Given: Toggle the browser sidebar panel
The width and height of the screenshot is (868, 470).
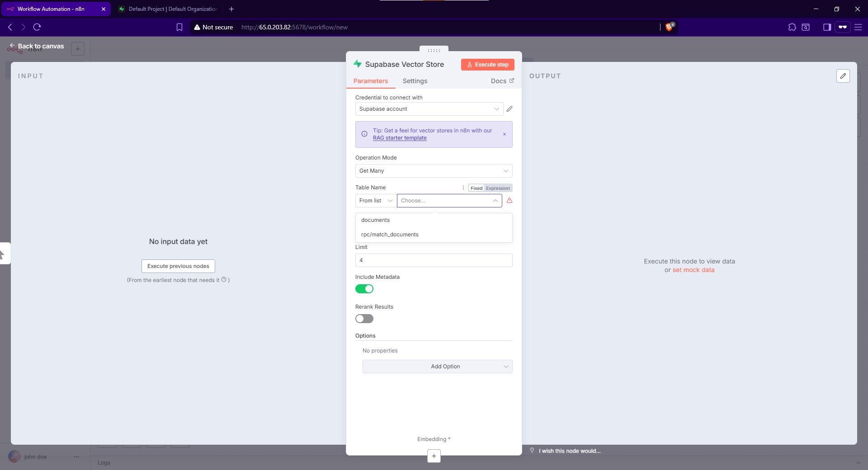Looking at the screenshot, I should click(x=827, y=27).
